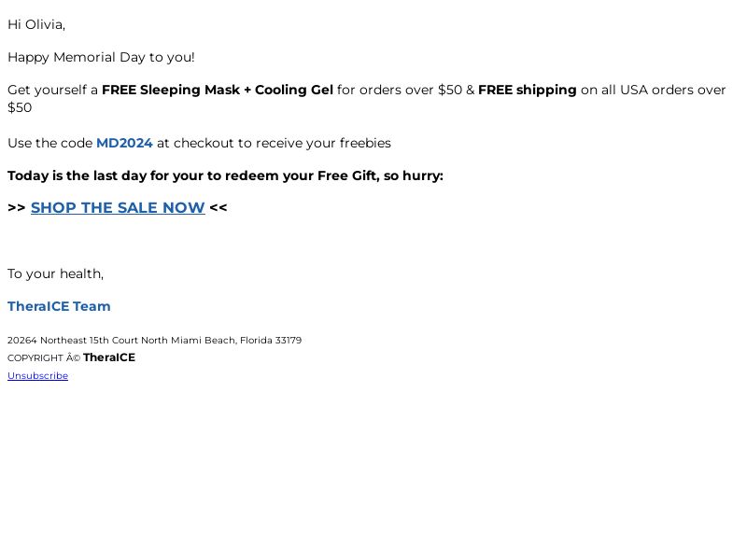
Task: Click the bold 'FREE shipping' text
Action: pyautogui.click(x=528, y=90)
